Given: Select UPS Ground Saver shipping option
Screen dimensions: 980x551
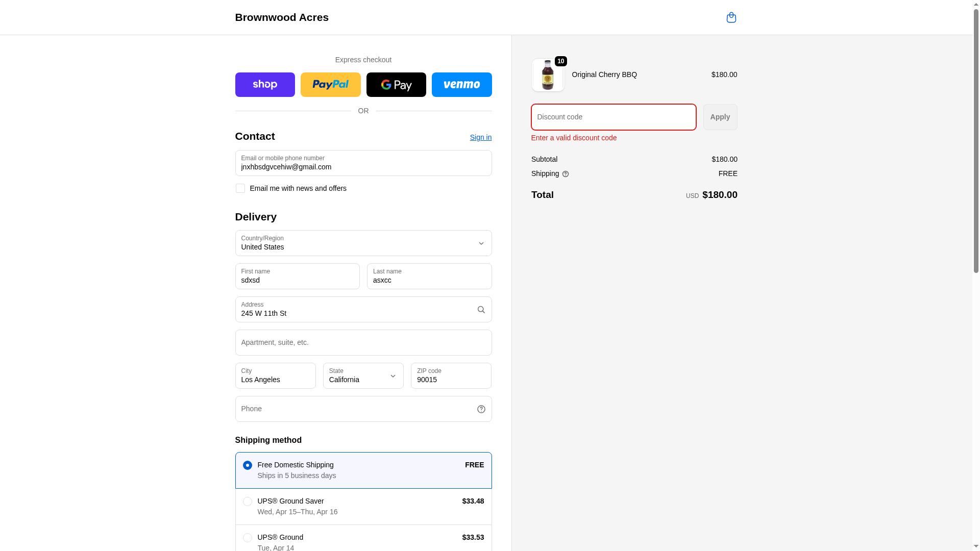Looking at the screenshot, I should [x=248, y=502].
